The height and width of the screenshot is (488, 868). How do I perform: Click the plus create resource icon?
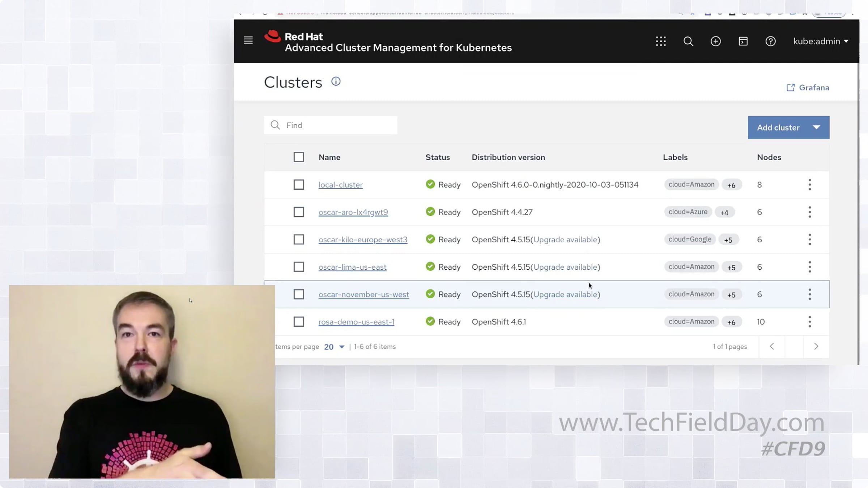715,41
